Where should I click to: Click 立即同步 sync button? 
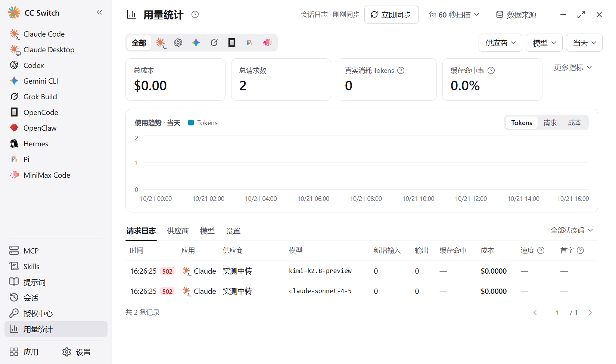tap(391, 15)
